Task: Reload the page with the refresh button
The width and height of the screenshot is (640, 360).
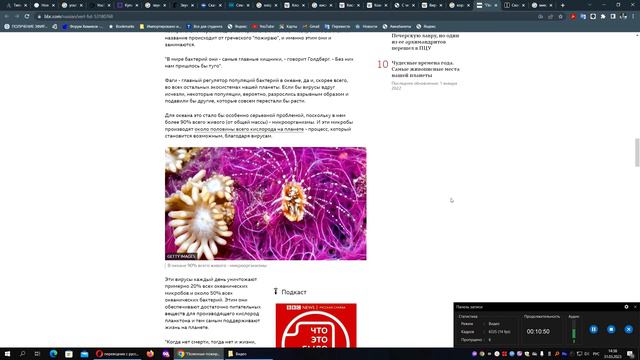Action: (x=27, y=16)
